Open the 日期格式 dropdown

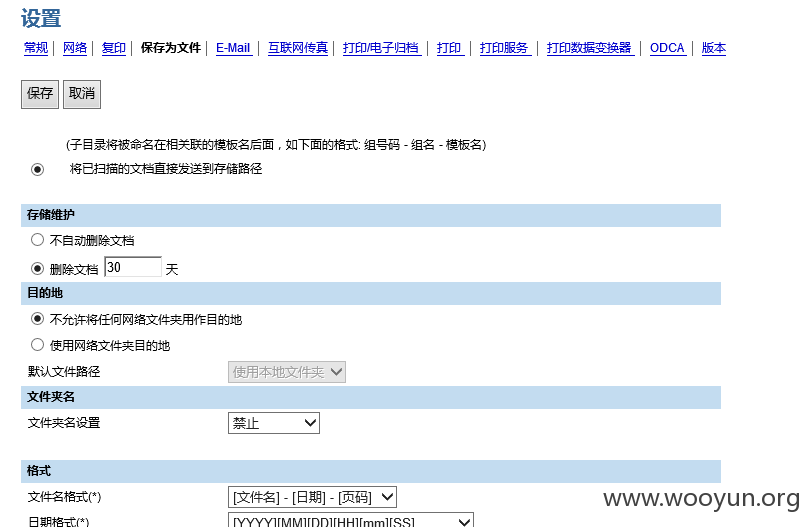(x=351, y=520)
